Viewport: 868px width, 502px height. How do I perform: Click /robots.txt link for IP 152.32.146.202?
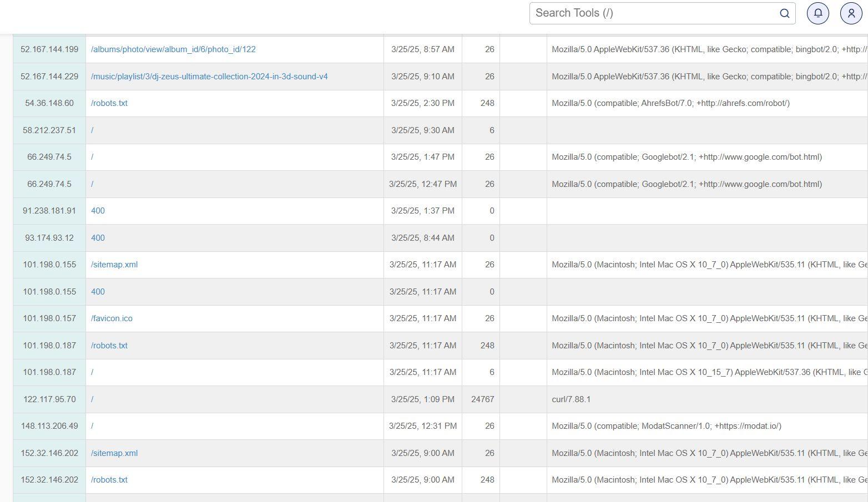[109, 480]
